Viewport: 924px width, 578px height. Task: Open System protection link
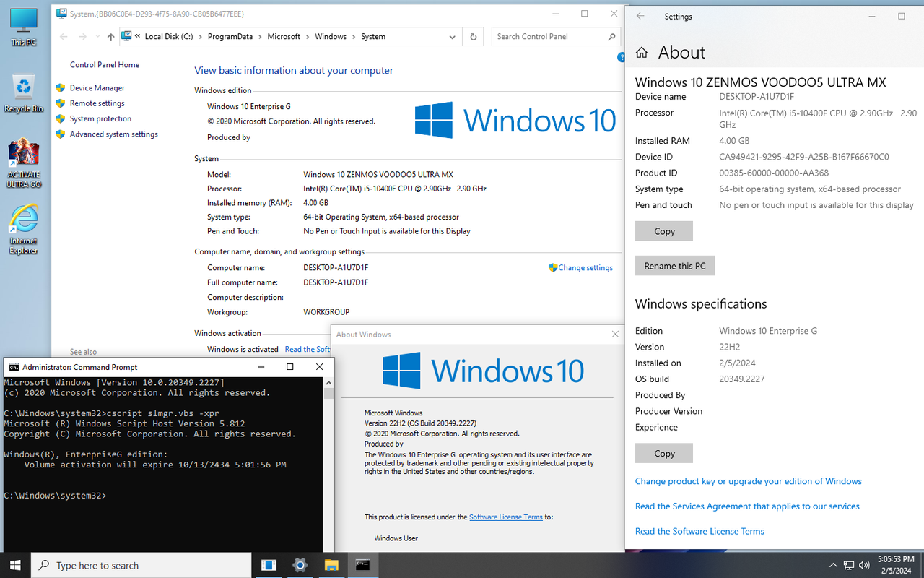click(100, 119)
